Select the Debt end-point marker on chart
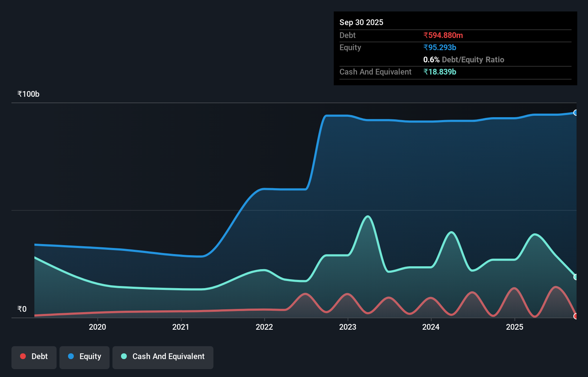Image resolution: width=588 pixels, height=377 pixels. [576, 316]
